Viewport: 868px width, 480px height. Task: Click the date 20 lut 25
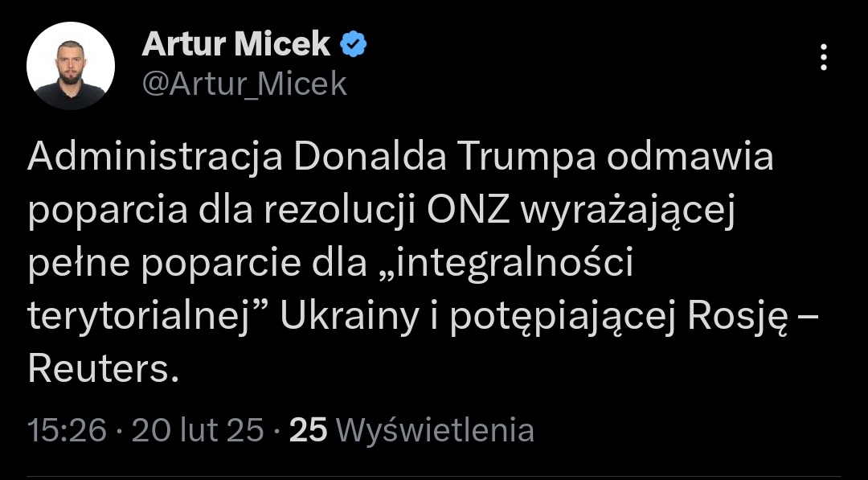(198, 430)
